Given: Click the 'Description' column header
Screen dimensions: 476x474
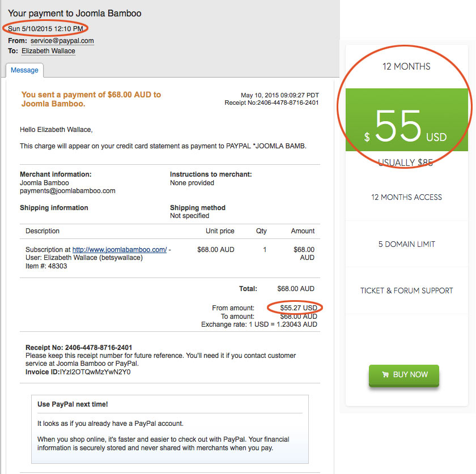Looking at the screenshot, I should 42,231.
